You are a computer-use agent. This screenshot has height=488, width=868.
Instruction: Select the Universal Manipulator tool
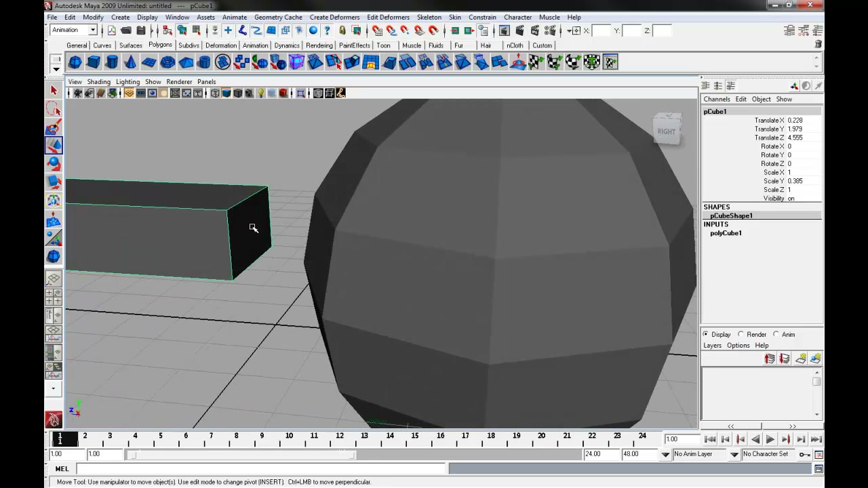point(54,200)
